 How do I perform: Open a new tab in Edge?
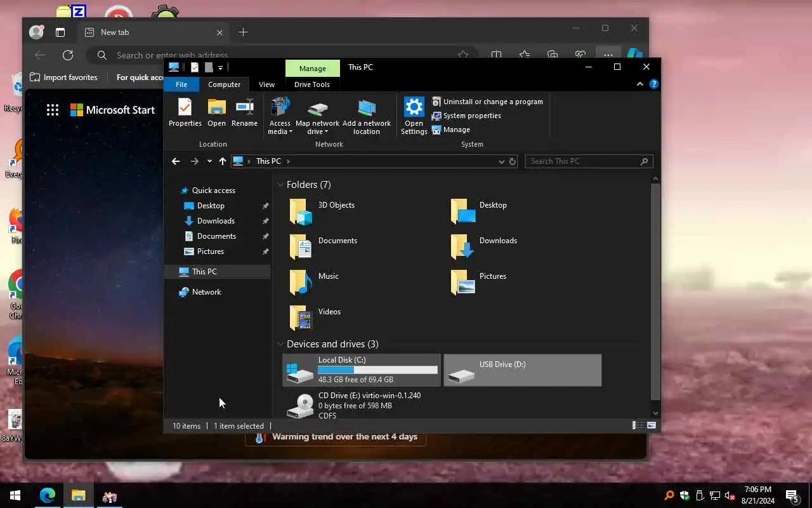pos(243,32)
